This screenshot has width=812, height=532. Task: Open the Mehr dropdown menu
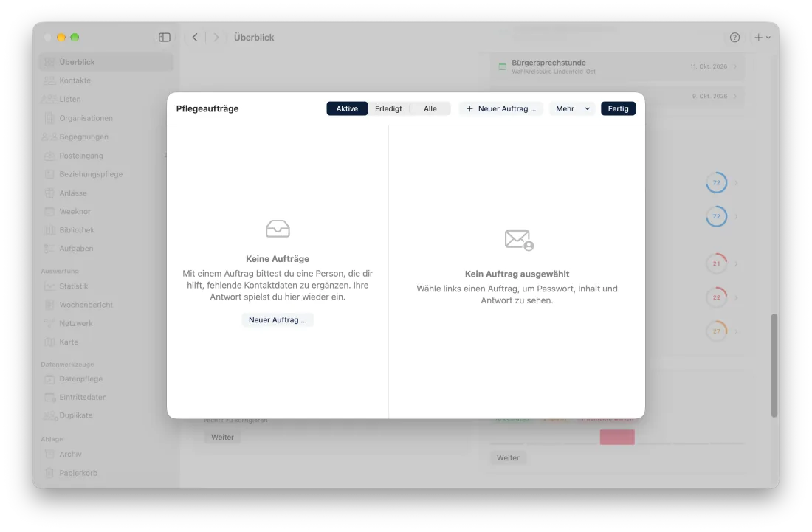click(573, 108)
